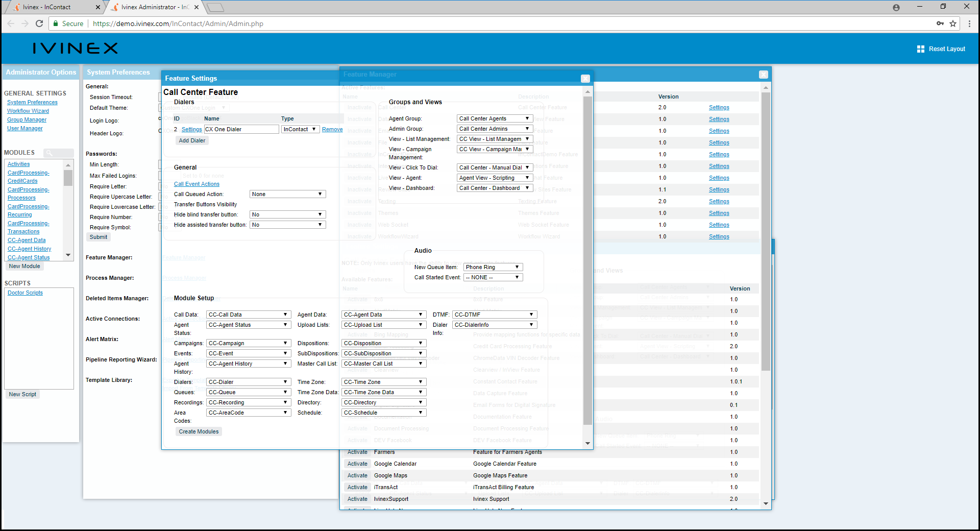Open Call Data CC-Call Data dropdown

249,315
